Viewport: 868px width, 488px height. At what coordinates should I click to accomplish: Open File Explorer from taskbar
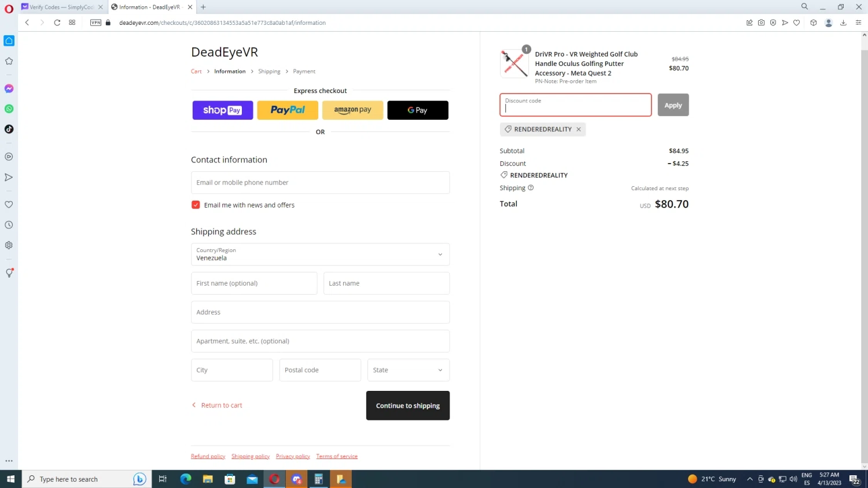click(208, 479)
